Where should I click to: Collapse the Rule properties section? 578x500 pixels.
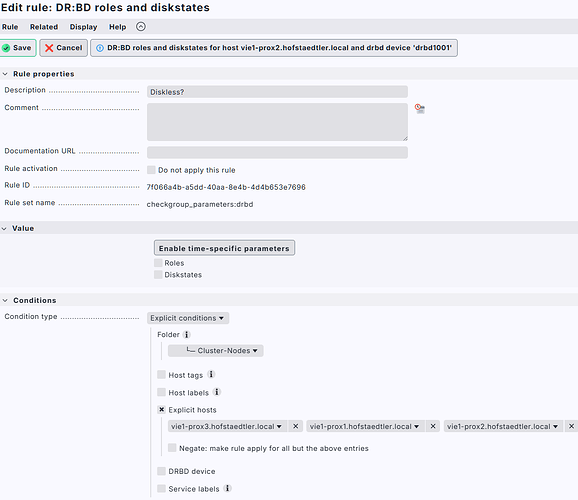tap(5, 74)
